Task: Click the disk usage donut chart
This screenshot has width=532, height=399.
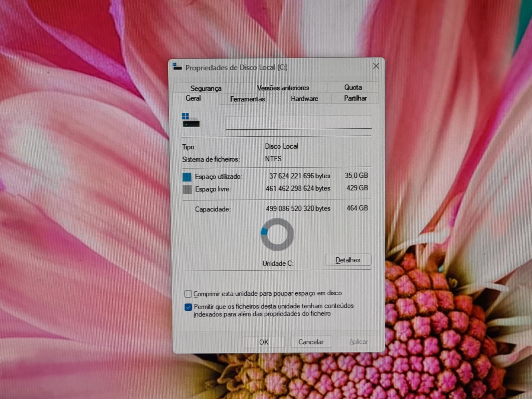Action: tap(277, 234)
